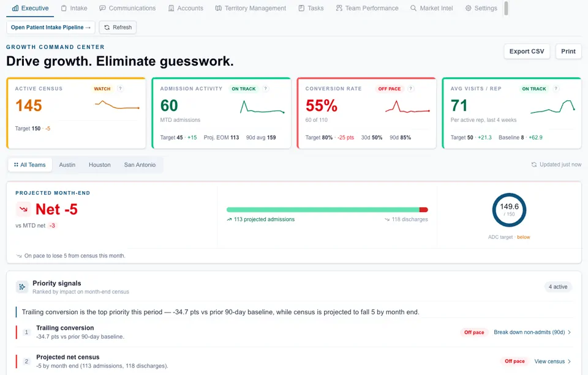
Task: Switch to the Tasks tab
Action: [311, 8]
